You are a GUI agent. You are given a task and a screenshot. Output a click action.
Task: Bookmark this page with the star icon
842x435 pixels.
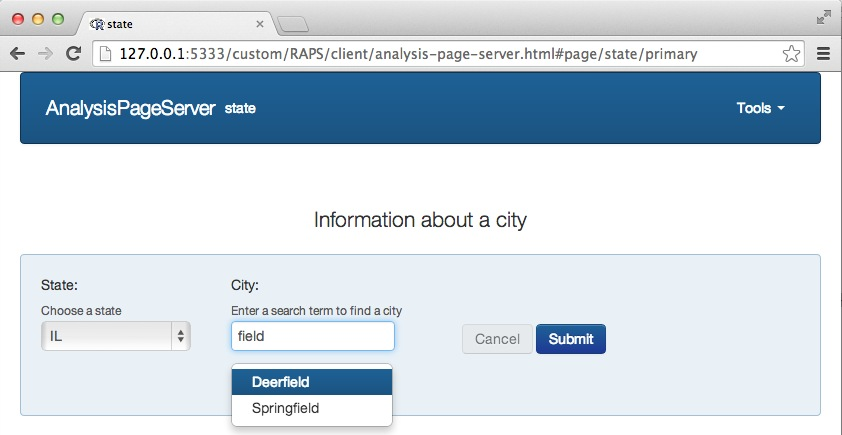(790, 54)
